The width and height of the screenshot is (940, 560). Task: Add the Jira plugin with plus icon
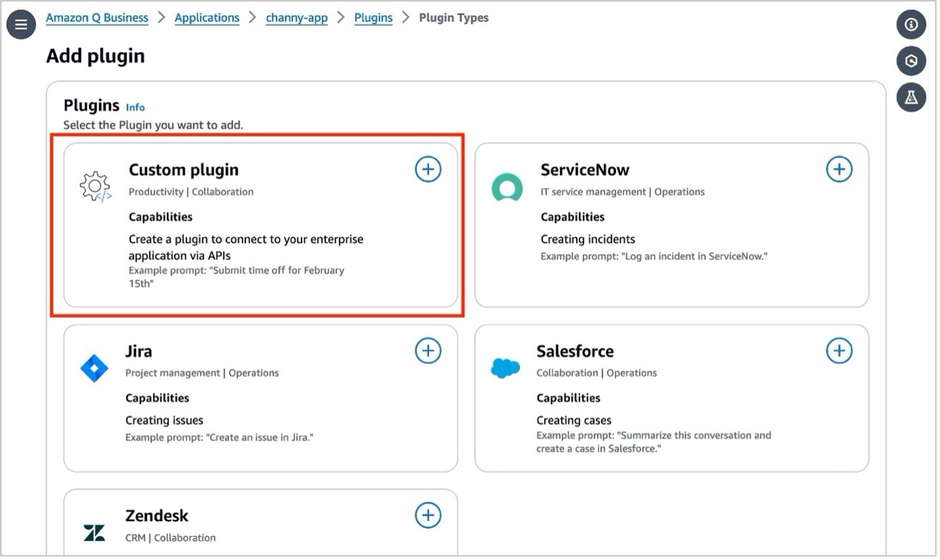tap(428, 350)
